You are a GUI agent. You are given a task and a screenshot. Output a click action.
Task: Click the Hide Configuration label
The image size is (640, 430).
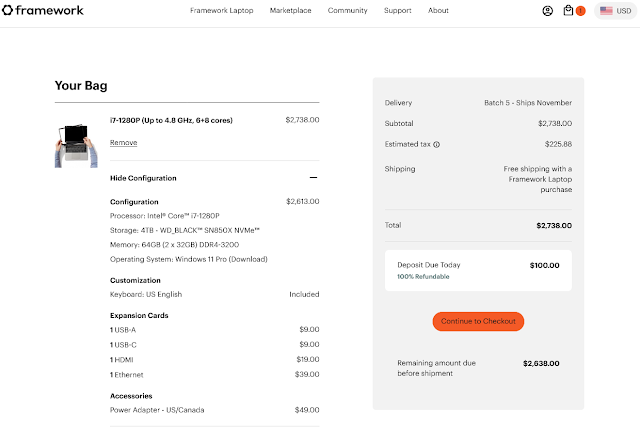click(x=143, y=178)
